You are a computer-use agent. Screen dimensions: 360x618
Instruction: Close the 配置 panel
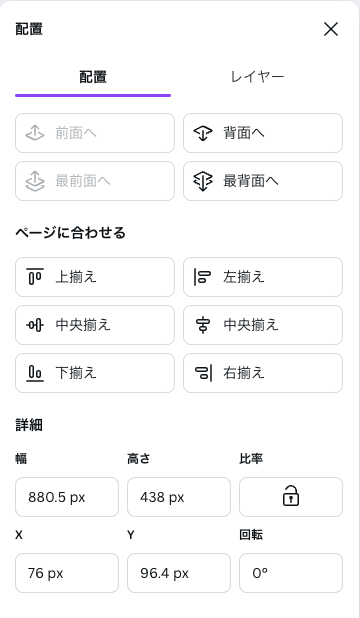coord(331,29)
